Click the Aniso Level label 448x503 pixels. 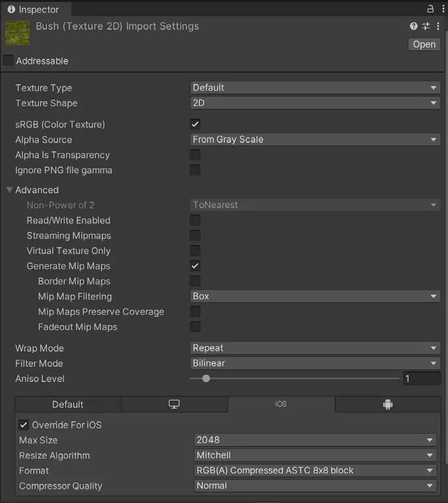40,379
